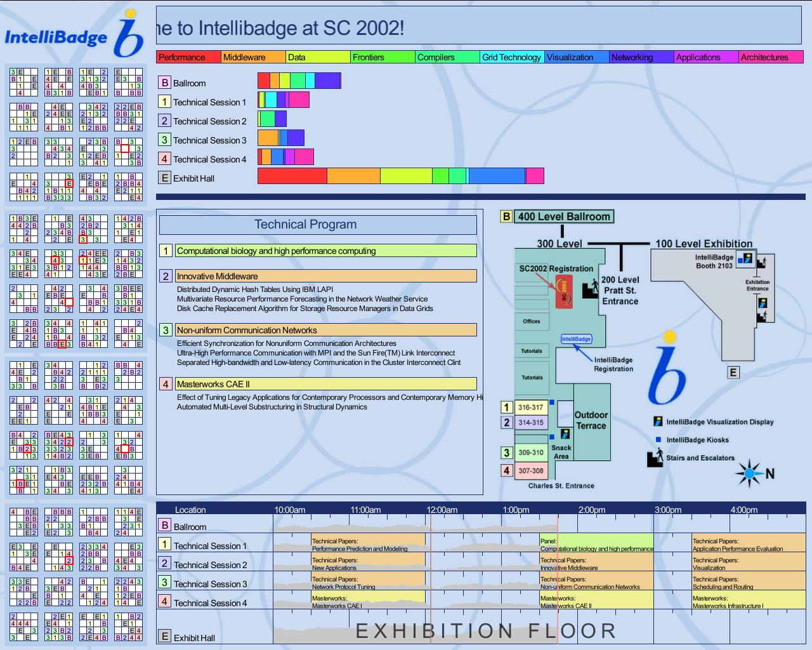812x650 pixels.
Task: Click the IntelliBadge Kiosks blue square legend icon
Action: click(658, 439)
